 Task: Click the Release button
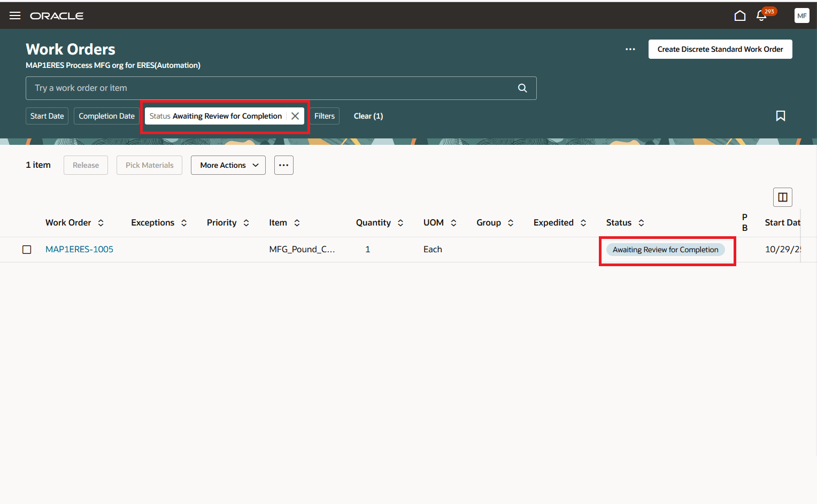(86, 165)
